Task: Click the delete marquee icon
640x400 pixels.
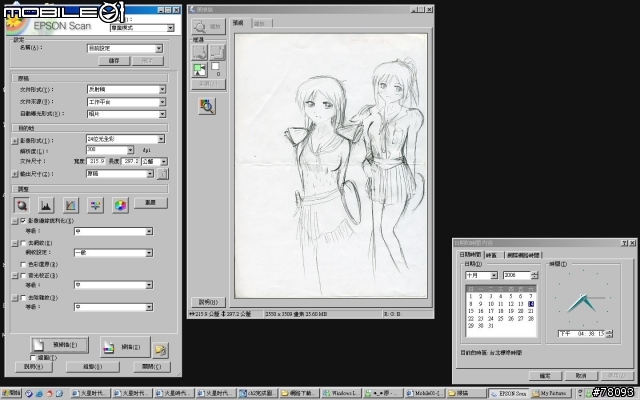Action: click(217, 52)
